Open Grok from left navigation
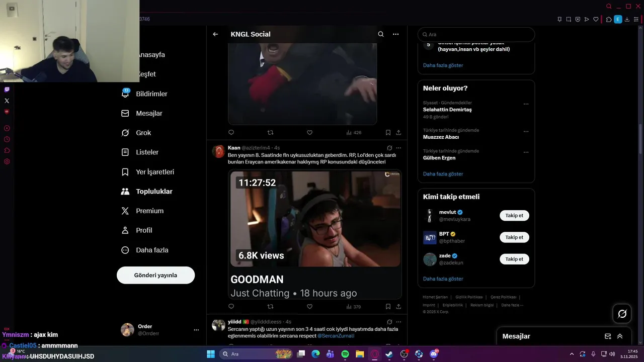 click(136, 133)
